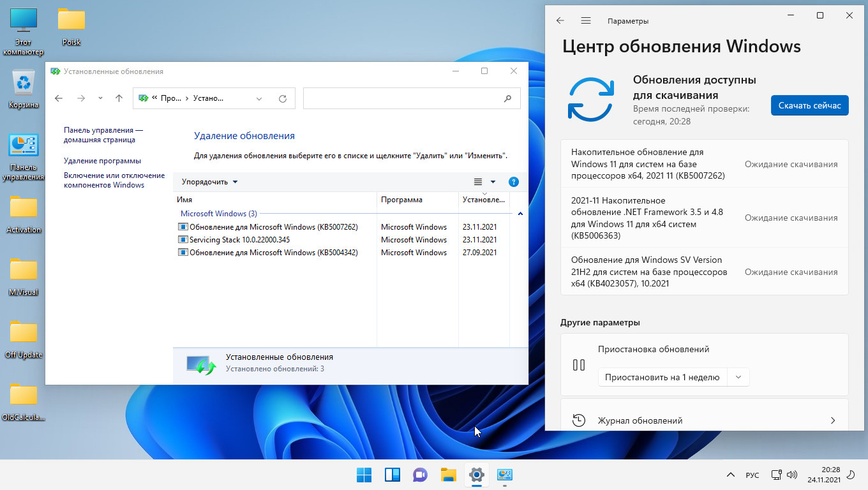Sort by the Имя column header
868x490 pixels.
275,200
